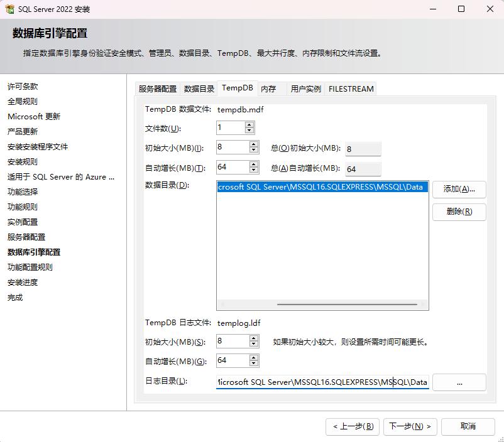Click the 删除(R) button

(x=459, y=212)
